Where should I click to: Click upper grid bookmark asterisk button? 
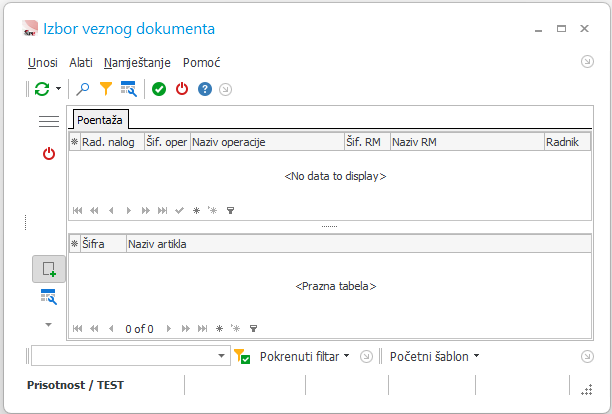196,211
